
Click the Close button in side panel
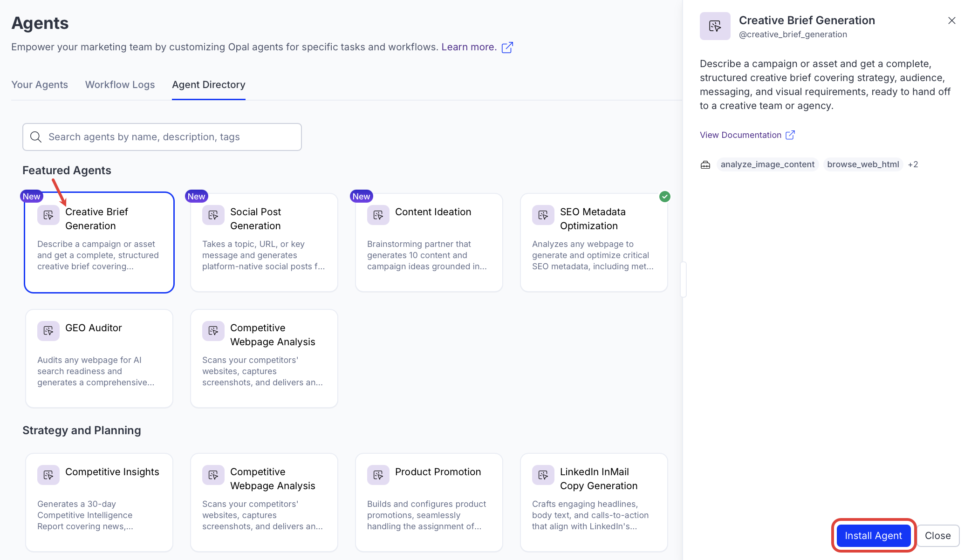(937, 536)
